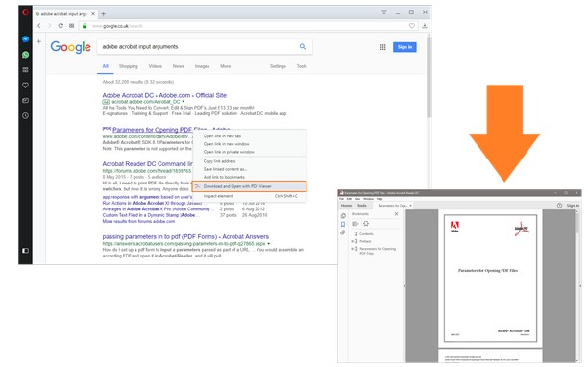
Task: Switch to Shopping results tab
Action: coord(128,66)
